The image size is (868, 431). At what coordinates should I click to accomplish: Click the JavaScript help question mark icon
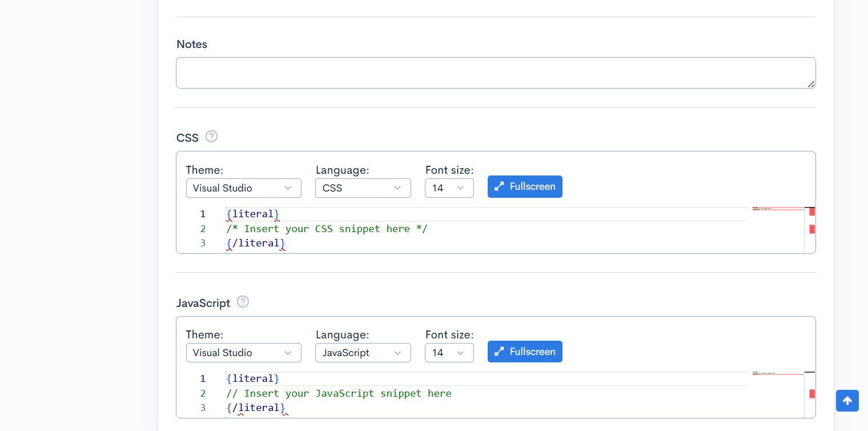(243, 302)
